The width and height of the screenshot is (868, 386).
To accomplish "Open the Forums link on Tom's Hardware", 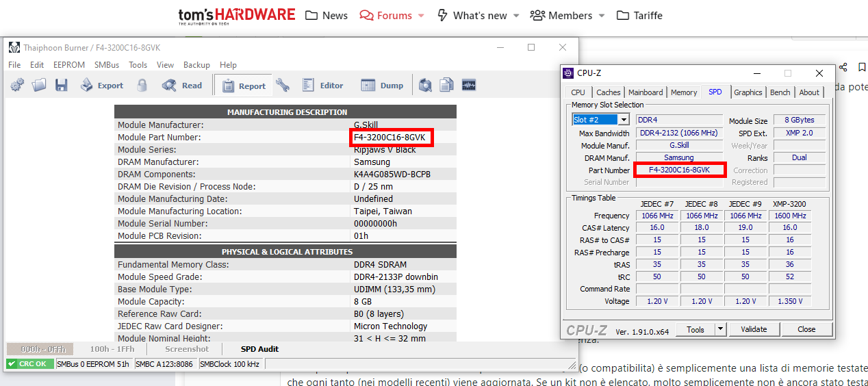I will click(x=386, y=16).
